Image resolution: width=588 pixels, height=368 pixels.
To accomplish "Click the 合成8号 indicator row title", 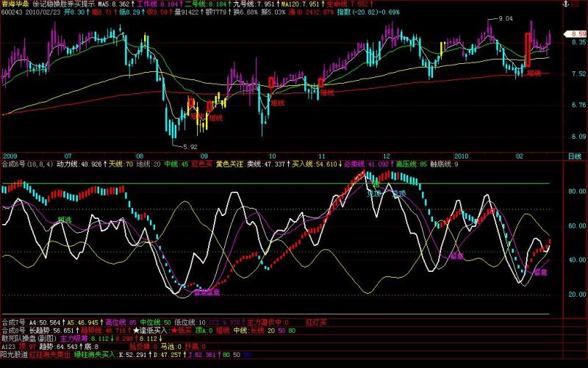I will click(x=13, y=331).
